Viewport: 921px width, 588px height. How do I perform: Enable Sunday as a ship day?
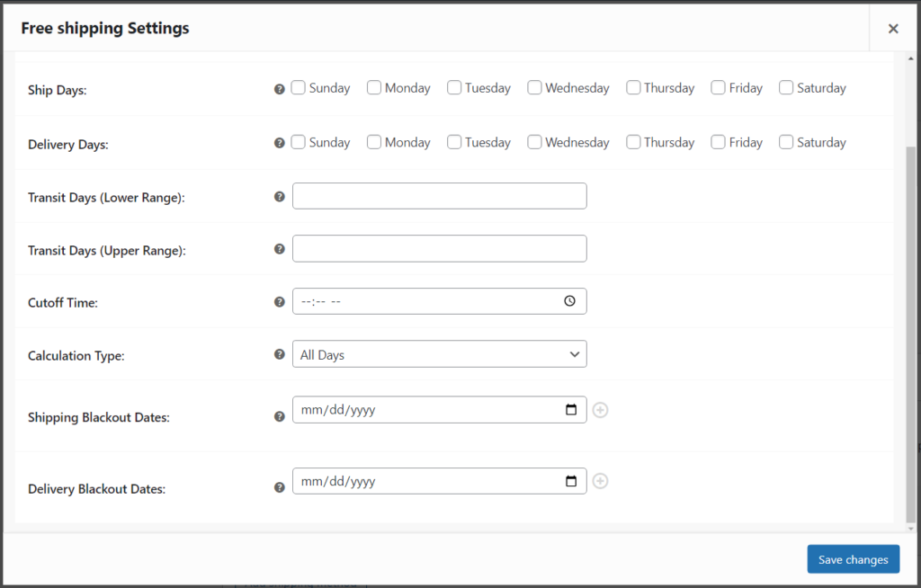point(299,87)
